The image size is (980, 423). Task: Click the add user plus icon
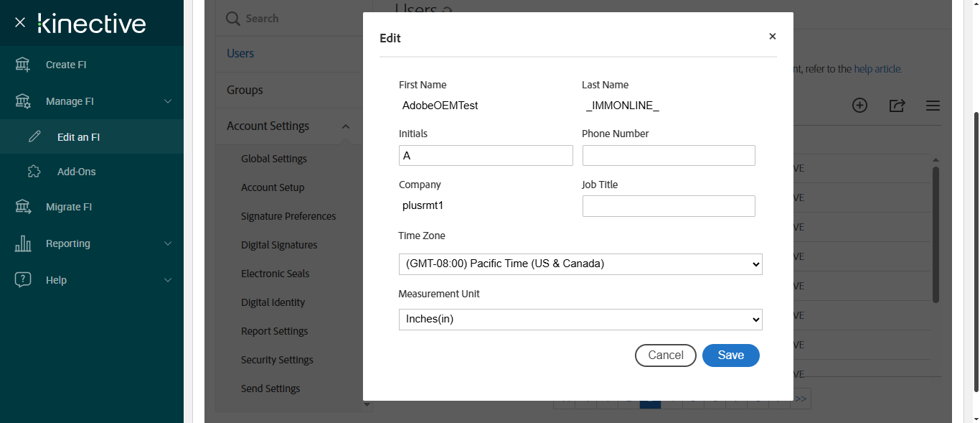pyautogui.click(x=859, y=106)
